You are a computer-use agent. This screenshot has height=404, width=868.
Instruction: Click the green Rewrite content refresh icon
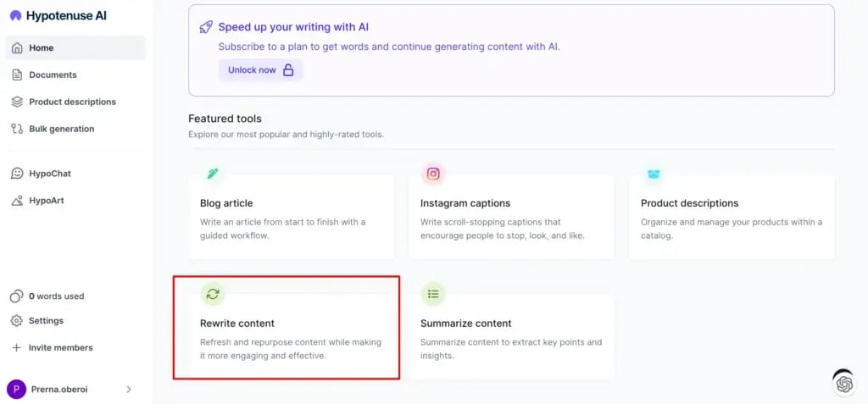(x=213, y=294)
